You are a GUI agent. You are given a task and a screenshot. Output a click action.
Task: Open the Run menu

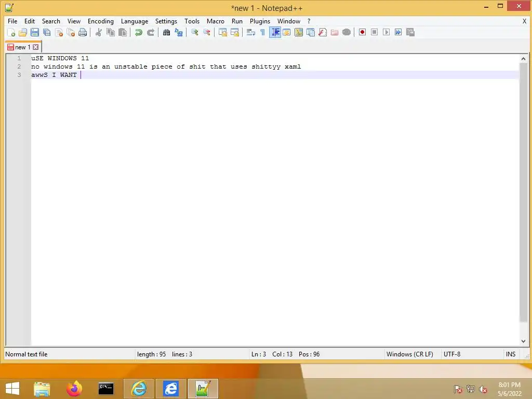click(237, 21)
